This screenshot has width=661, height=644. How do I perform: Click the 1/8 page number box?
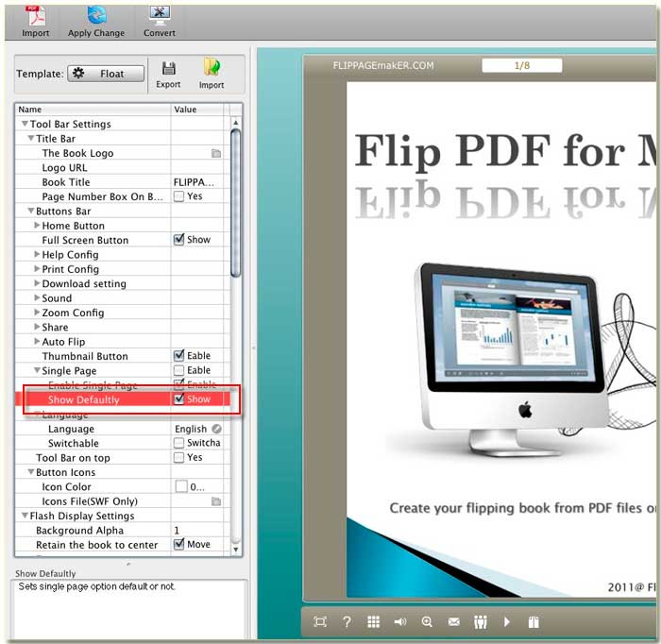coord(522,66)
